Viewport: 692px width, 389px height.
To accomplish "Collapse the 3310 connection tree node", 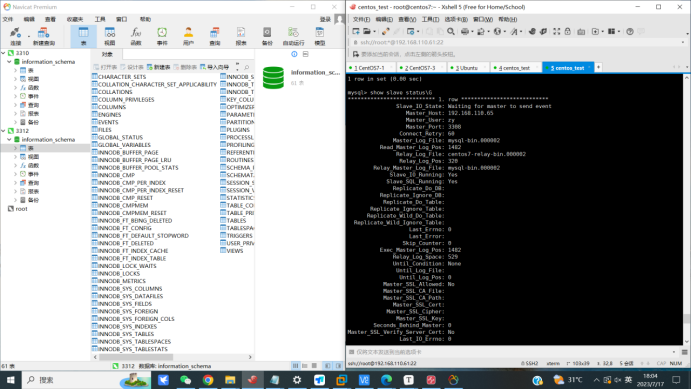I will click(4, 53).
